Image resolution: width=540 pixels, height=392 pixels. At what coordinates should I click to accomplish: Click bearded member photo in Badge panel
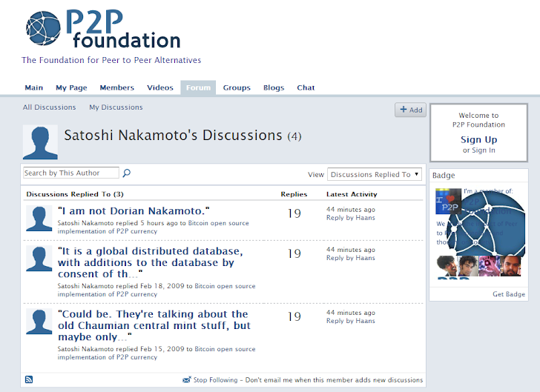[x=510, y=266]
